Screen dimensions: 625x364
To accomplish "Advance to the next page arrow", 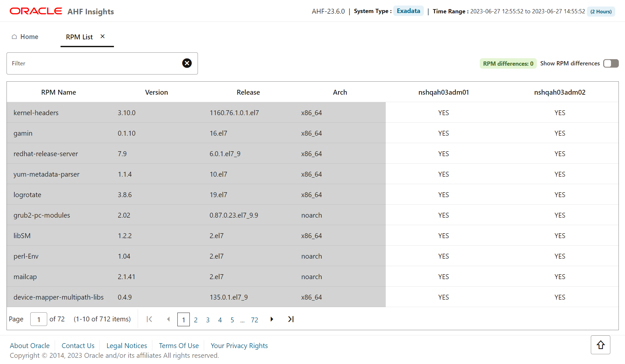I will [272, 319].
